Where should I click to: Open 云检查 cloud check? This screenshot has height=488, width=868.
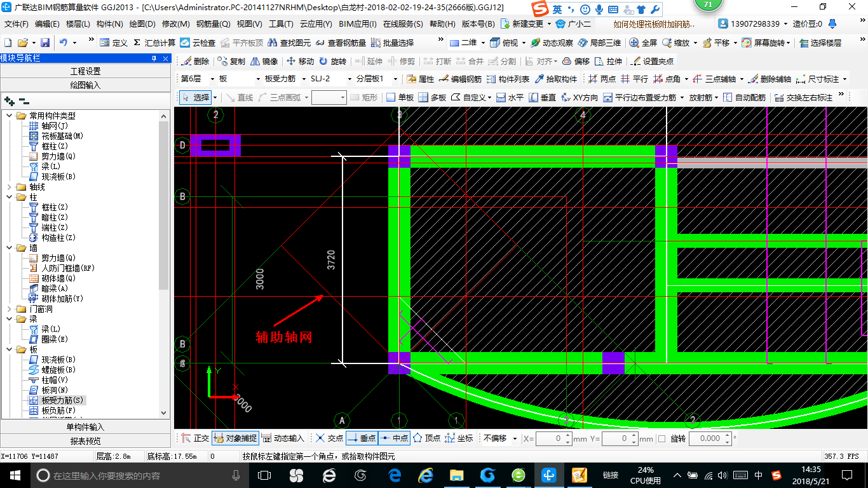point(198,43)
